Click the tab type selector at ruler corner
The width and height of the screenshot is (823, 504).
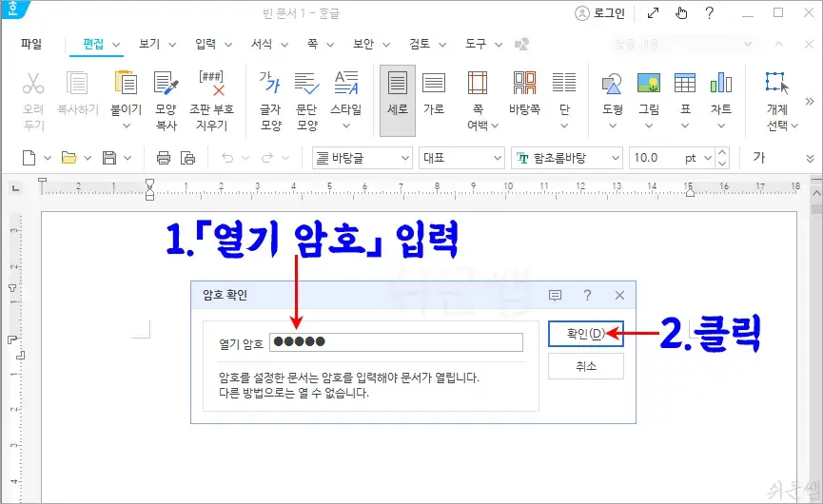pos(16,188)
